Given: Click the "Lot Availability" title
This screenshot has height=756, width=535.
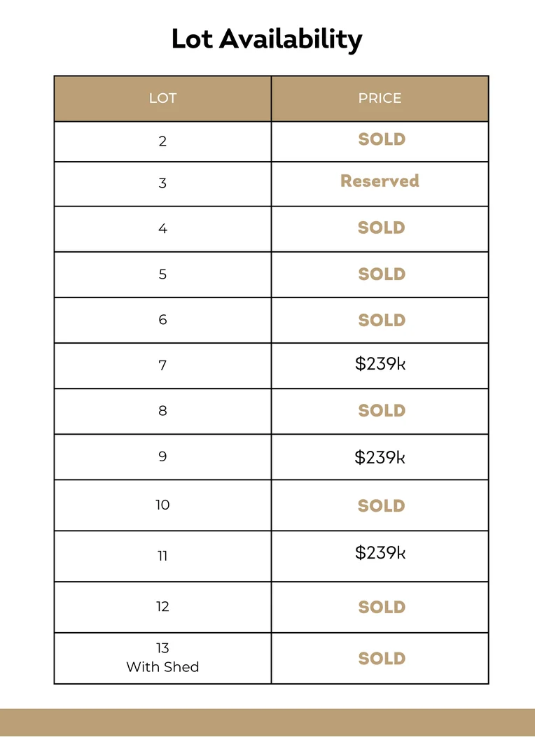Looking at the screenshot, I should click(267, 39).
